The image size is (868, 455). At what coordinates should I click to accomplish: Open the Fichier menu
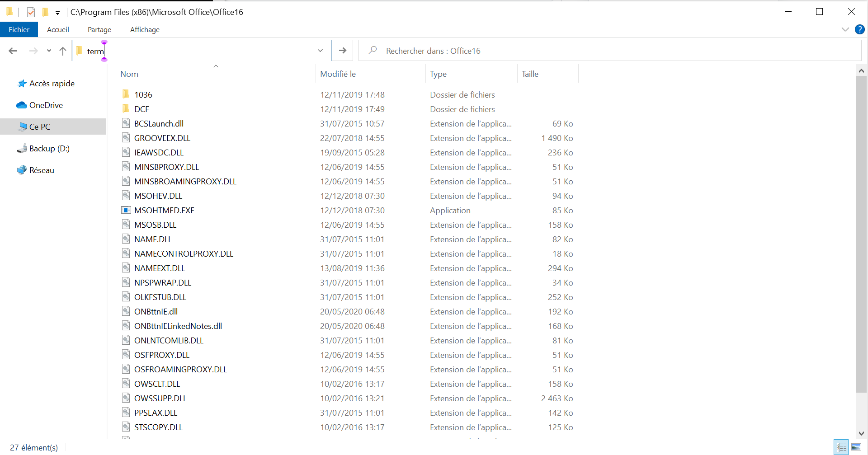tap(19, 29)
